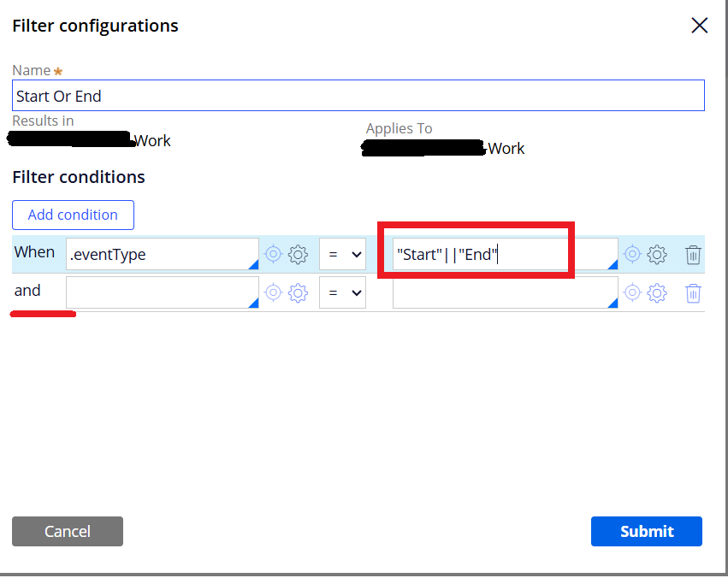Click the value field showing Start or End expression
This screenshot has width=728, height=578.
[x=496, y=253]
